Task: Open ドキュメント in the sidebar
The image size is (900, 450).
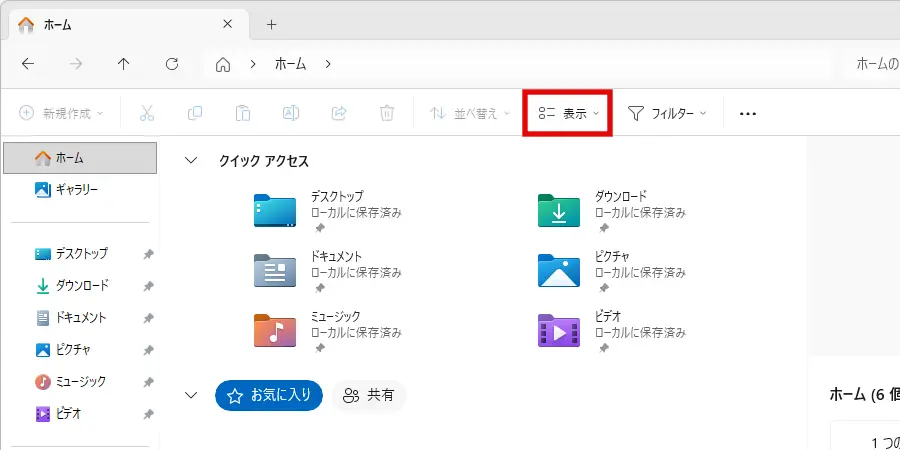Action: (71, 317)
